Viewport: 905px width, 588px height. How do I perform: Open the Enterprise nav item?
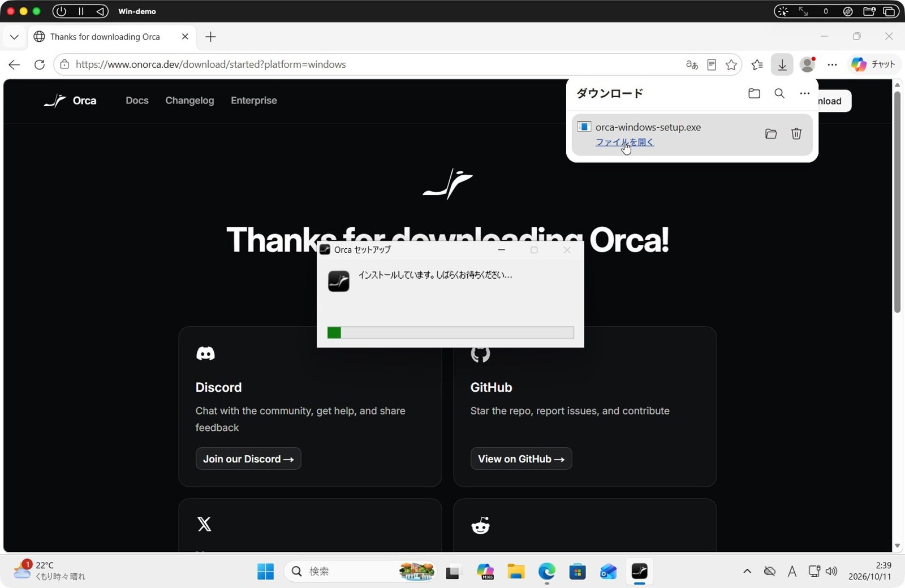(x=254, y=101)
